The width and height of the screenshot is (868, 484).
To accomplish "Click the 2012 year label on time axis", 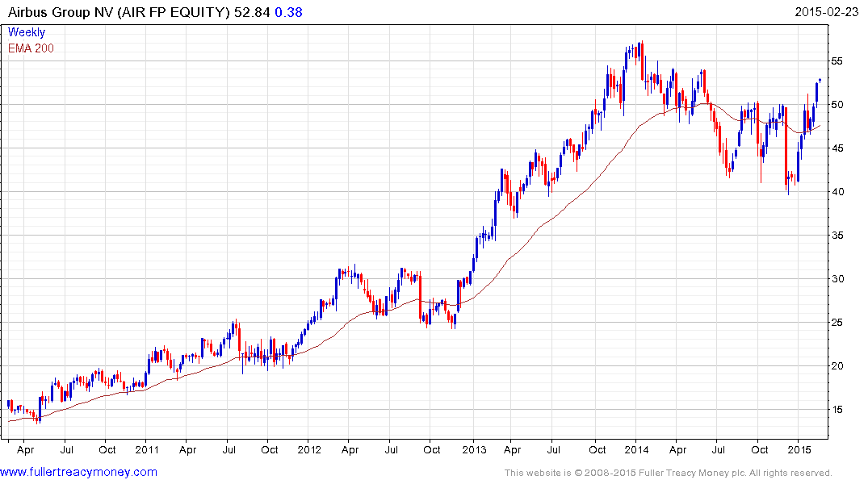I will coord(309,449).
